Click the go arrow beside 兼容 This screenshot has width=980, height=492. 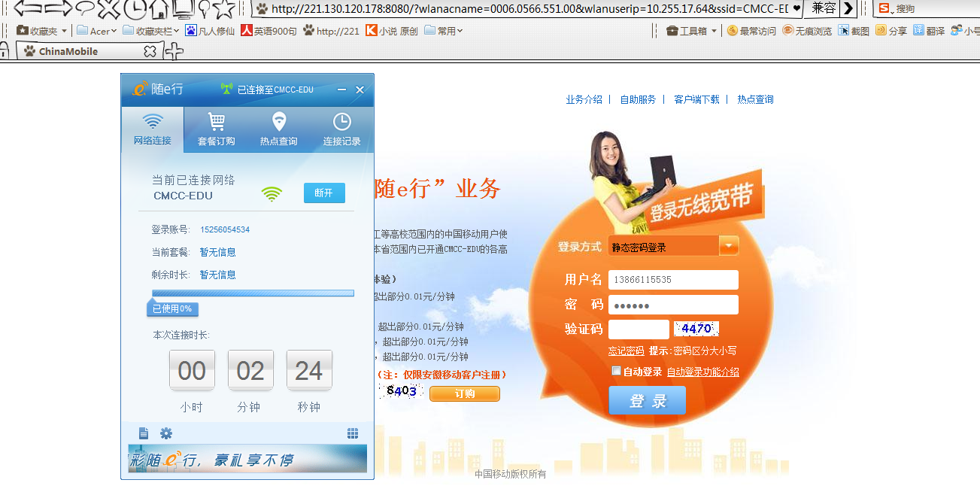click(x=848, y=9)
